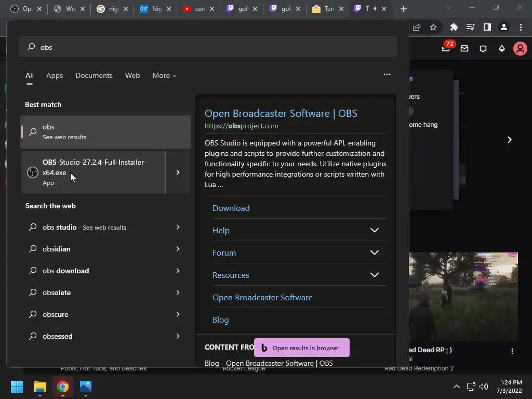The width and height of the screenshot is (532, 399).
Task: Expand the obsessed suggestion chevron
Action: coord(178,336)
